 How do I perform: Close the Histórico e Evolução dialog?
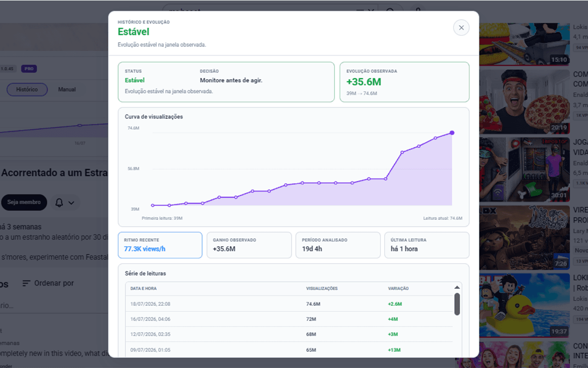tap(461, 28)
